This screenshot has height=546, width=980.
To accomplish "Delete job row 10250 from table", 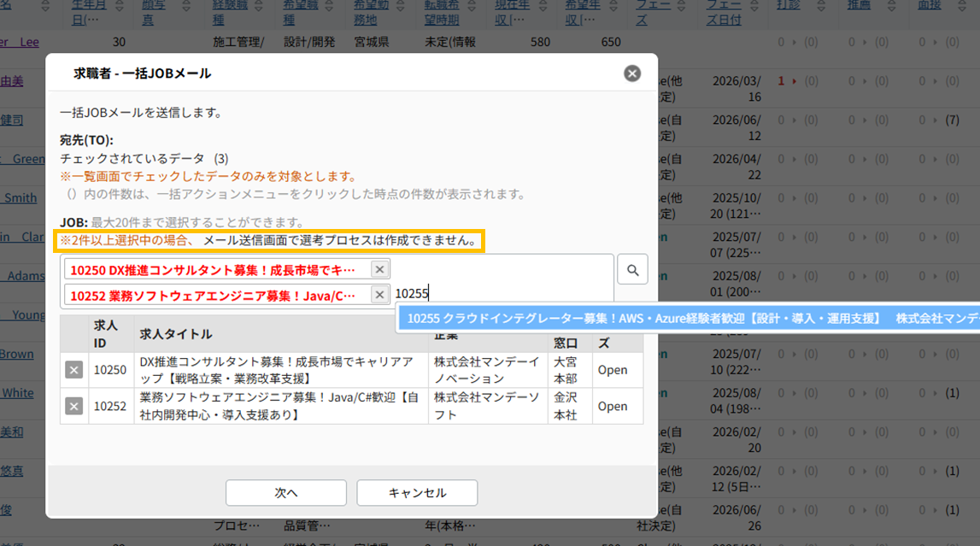I will click(x=74, y=370).
